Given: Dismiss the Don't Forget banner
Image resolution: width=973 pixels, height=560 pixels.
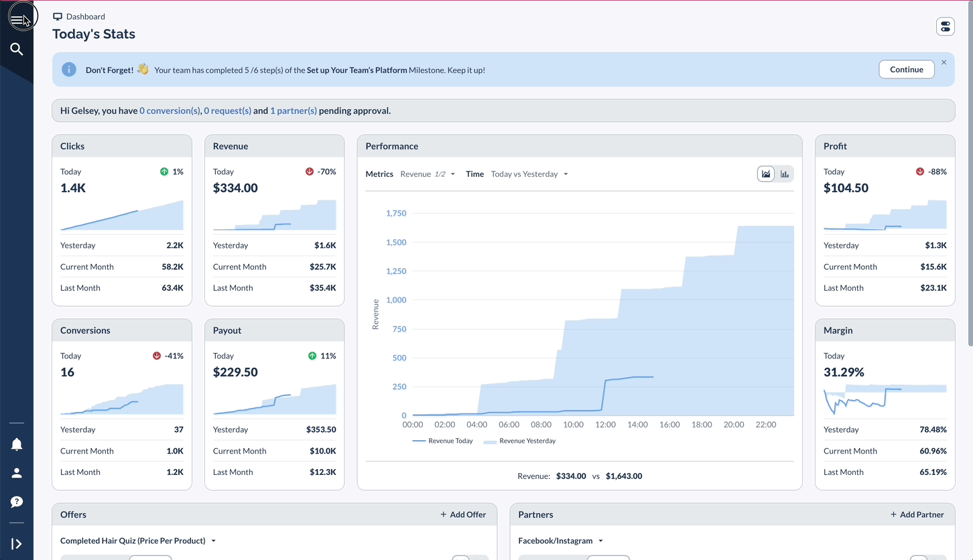Looking at the screenshot, I should 944,62.
